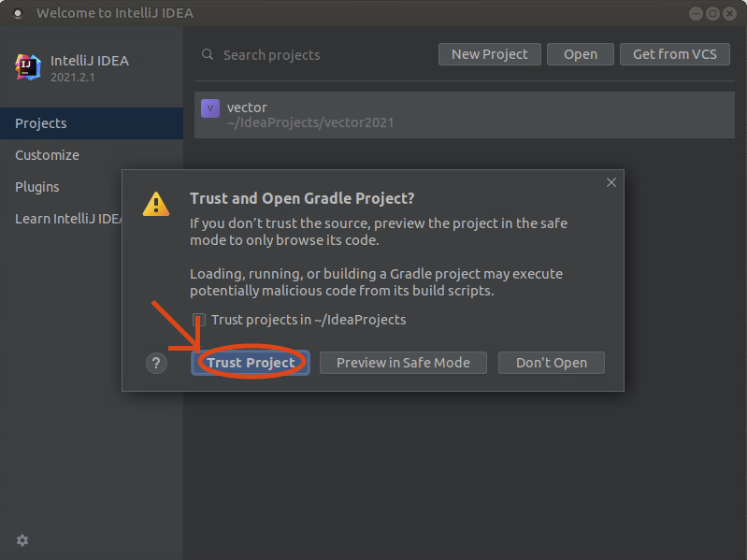This screenshot has height=560, width=747.
Task: Close the Trust Gradle Project dialog
Action: click(611, 182)
